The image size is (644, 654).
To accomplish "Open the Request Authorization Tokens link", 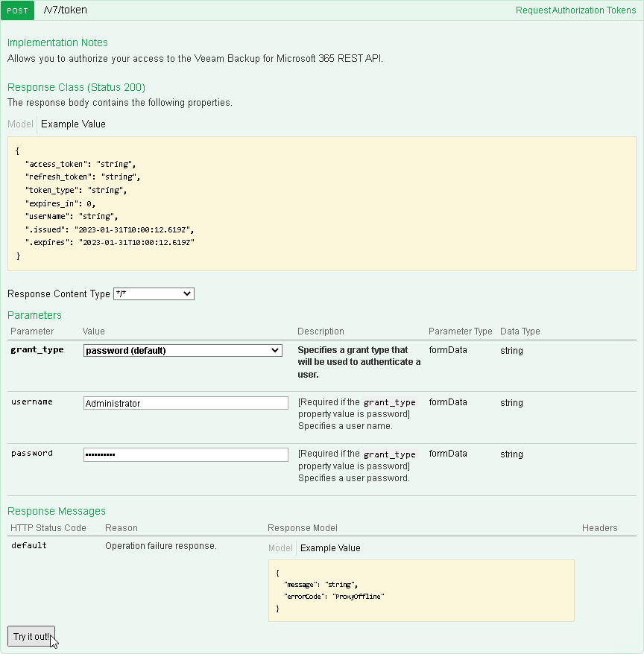I will coord(575,10).
